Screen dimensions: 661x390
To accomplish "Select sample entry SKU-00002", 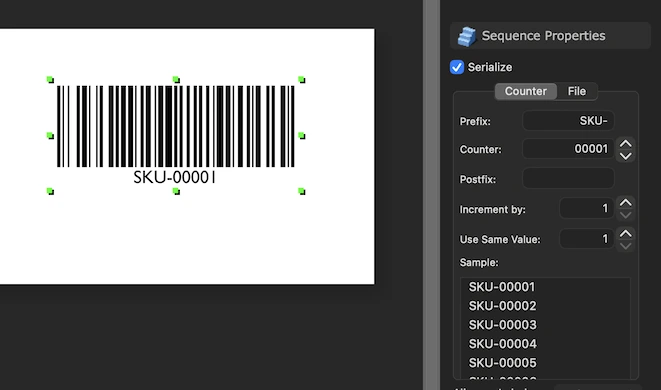I will (502, 306).
